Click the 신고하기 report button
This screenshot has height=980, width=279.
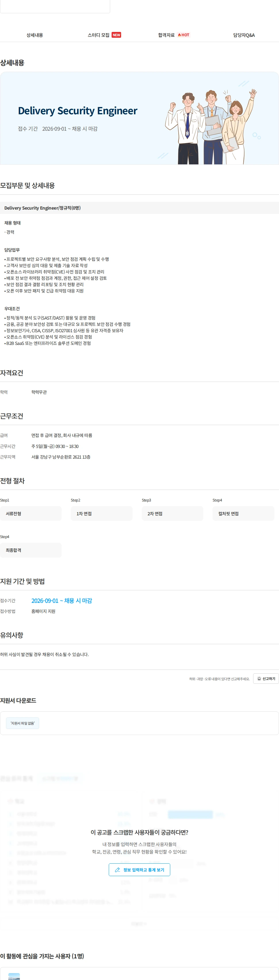(x=266, y=678)
